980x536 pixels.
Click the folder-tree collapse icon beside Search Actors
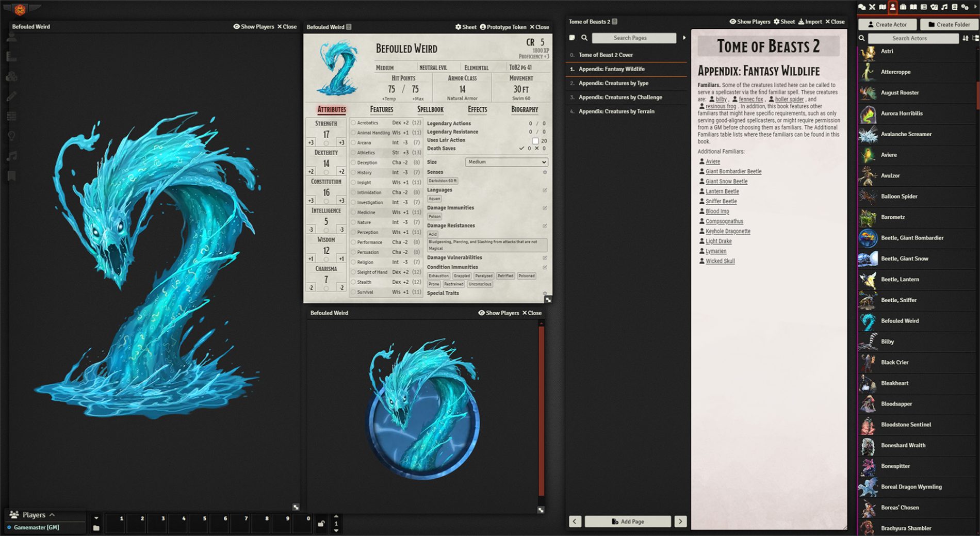click(x=975, y=38)
